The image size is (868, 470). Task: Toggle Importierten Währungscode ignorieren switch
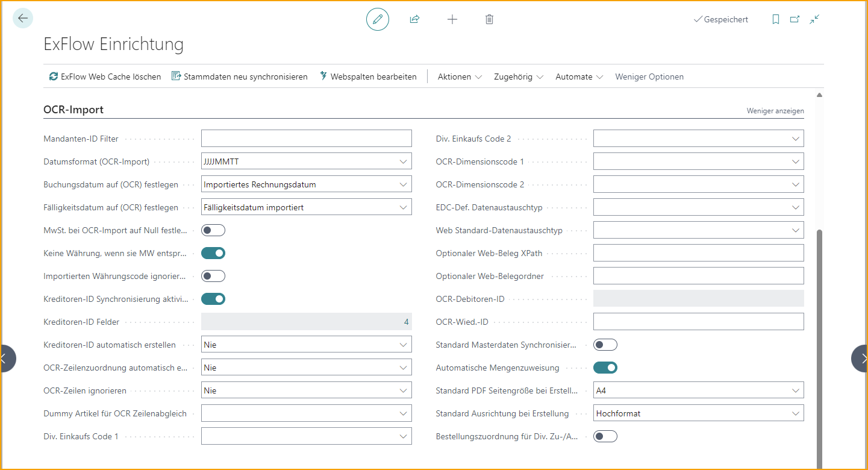click(213, 276)
